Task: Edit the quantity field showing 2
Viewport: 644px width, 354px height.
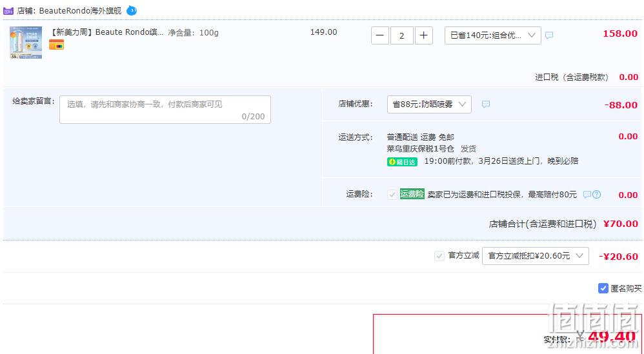Action: (x=401, y=35)
